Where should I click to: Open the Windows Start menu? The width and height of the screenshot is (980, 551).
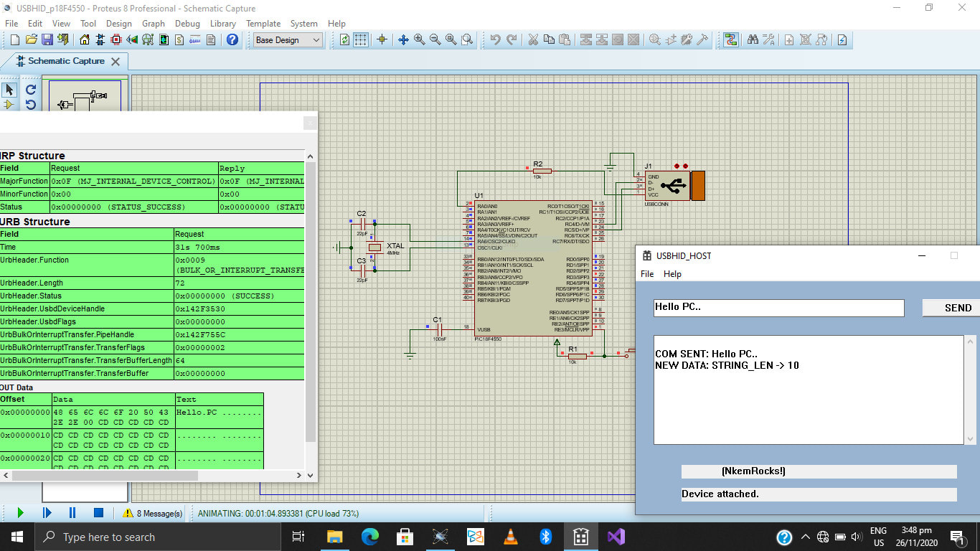[x=17, y=537]
